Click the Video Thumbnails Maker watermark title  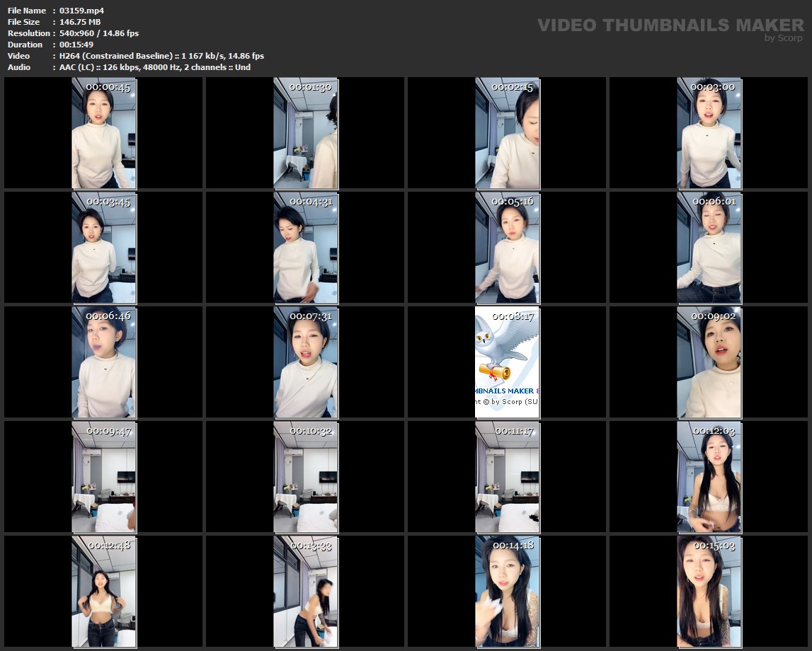click(x=670, y=25)
